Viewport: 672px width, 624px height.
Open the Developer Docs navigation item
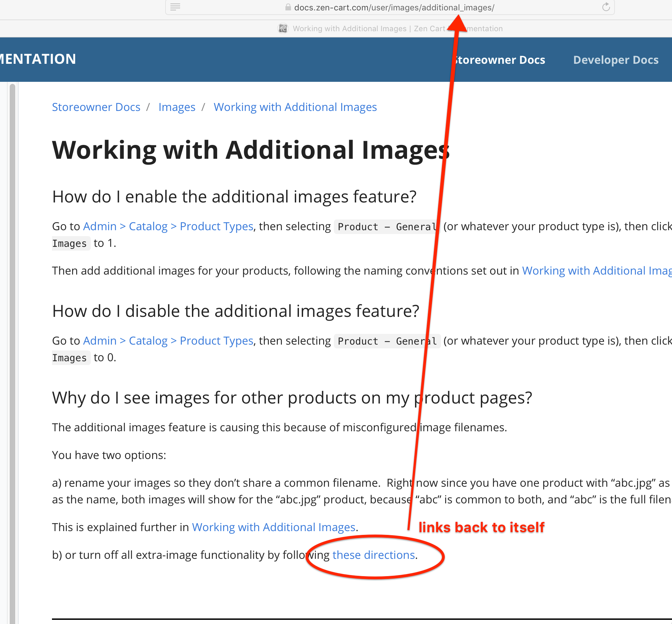(616, 60)
